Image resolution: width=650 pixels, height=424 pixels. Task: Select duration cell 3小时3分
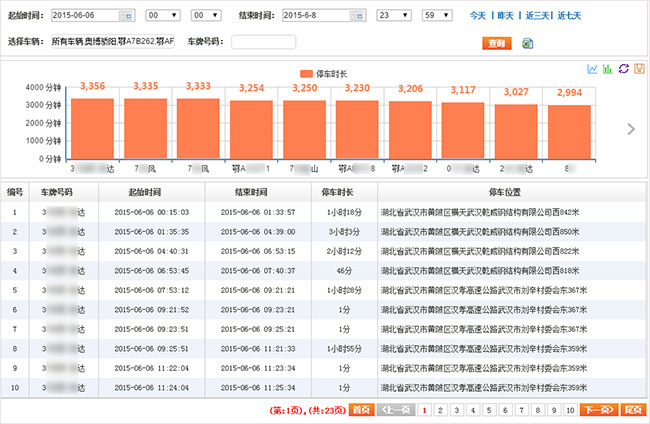click(344, 232)
